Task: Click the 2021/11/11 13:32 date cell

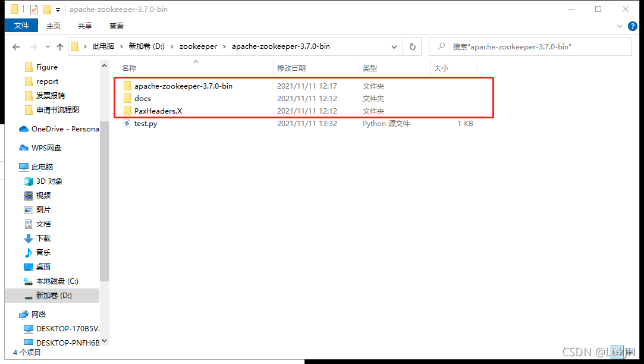Action: click(307, 124)
